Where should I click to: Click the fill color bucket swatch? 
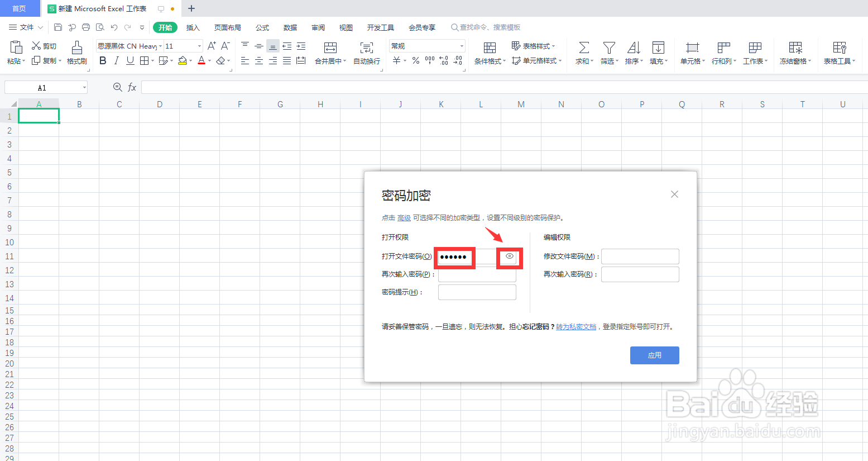click(182, 60)
